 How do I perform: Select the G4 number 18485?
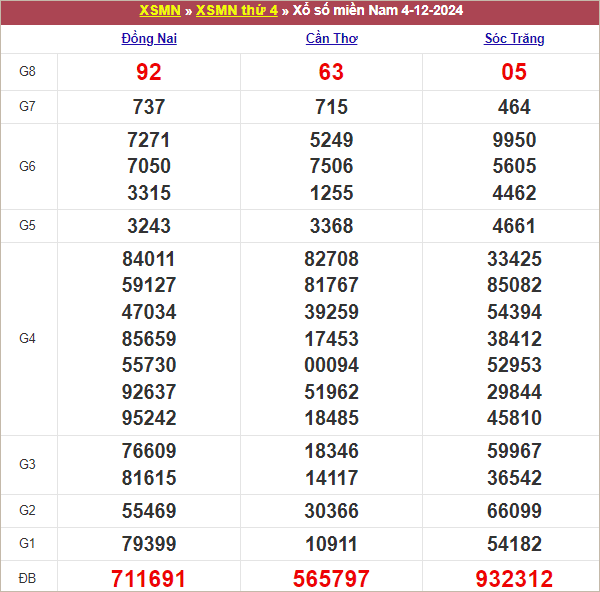pyautogui.click(x=331, y=418)
